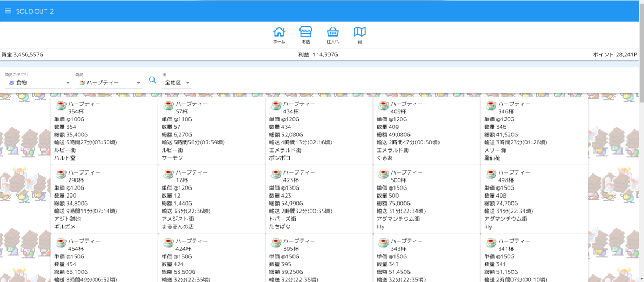This screenshot has width=644, height=282.
Task: Click the tea cup icon on the 500杯 card
Action: tap(383, 173)
